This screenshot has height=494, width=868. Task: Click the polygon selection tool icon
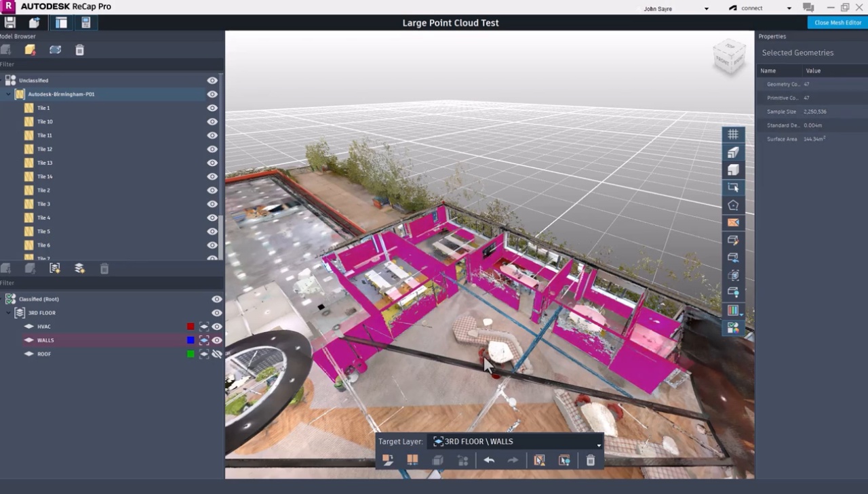coord(733,205)
